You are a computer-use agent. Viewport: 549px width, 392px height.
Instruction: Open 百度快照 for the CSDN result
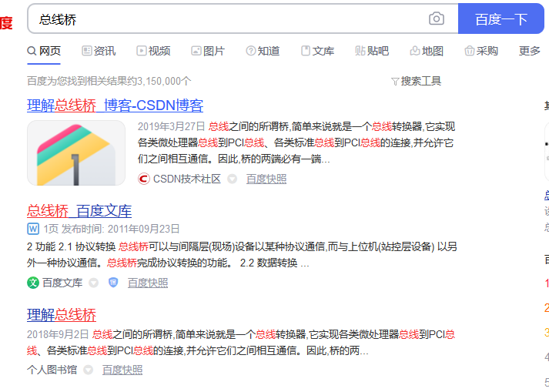coord(266,179)
